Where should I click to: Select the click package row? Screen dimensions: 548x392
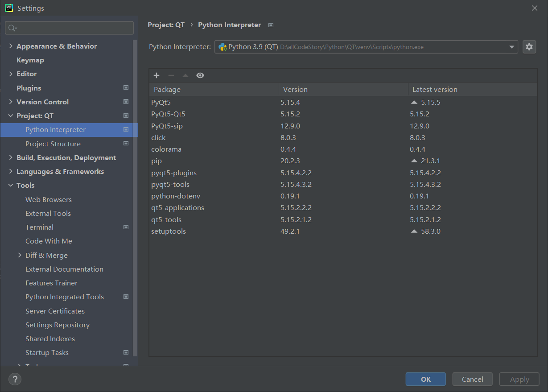(343, 137)
